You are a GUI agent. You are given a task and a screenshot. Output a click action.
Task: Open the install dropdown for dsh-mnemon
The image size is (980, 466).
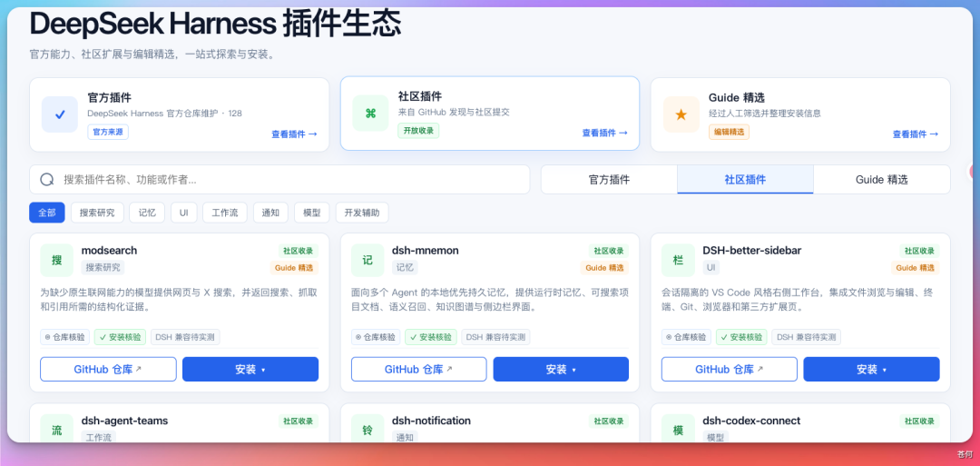(x=562, y=369)
